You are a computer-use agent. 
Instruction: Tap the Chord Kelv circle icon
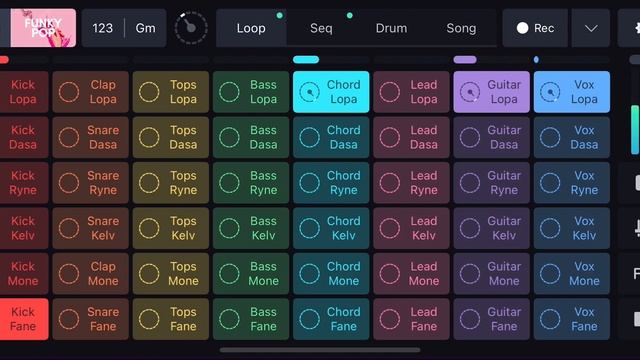309,228
